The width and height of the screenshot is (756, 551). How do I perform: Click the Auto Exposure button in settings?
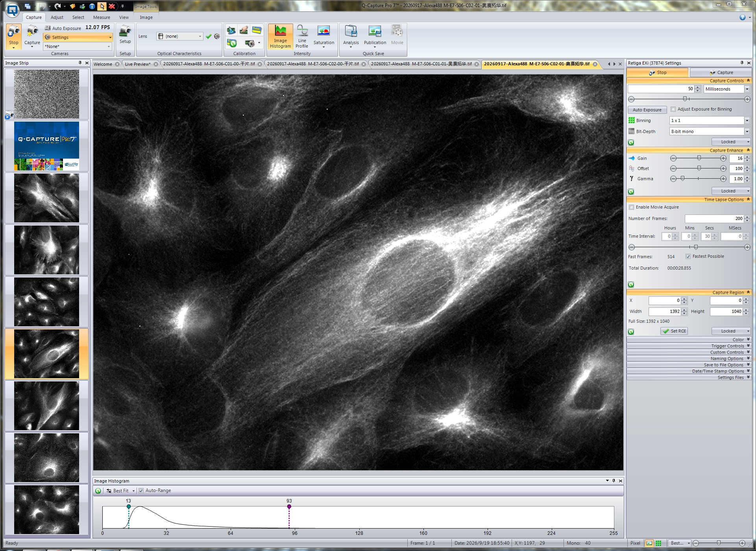pos(647,110)
